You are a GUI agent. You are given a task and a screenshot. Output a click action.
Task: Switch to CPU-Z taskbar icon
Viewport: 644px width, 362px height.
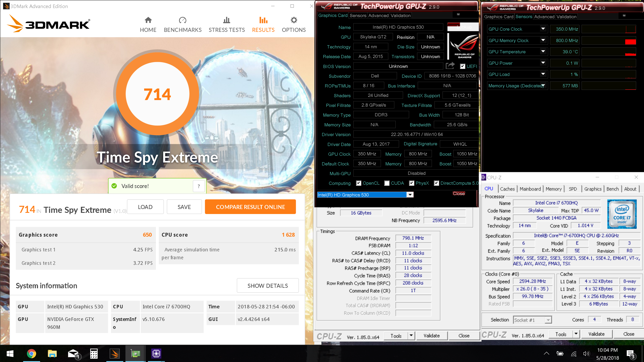156,353
